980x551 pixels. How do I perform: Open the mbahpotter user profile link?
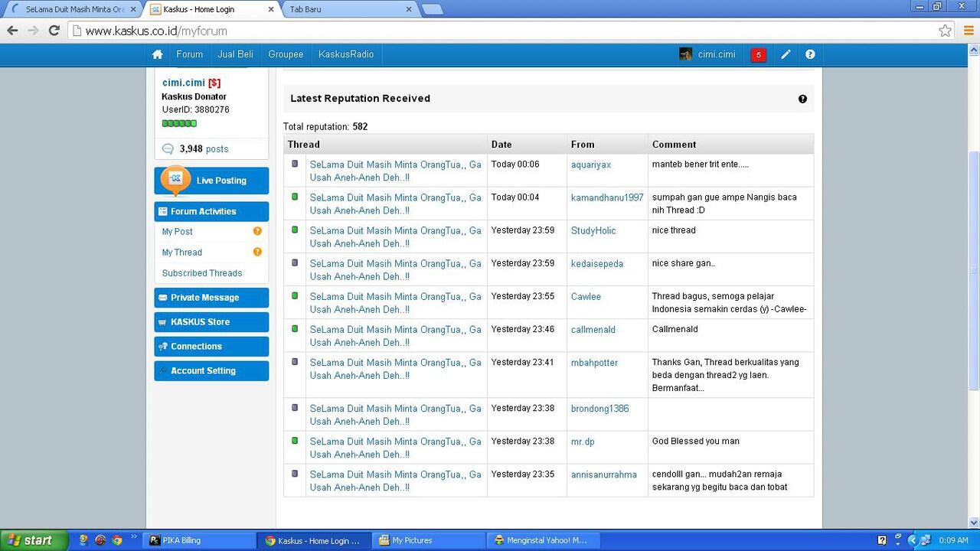(x=594, y=363)
